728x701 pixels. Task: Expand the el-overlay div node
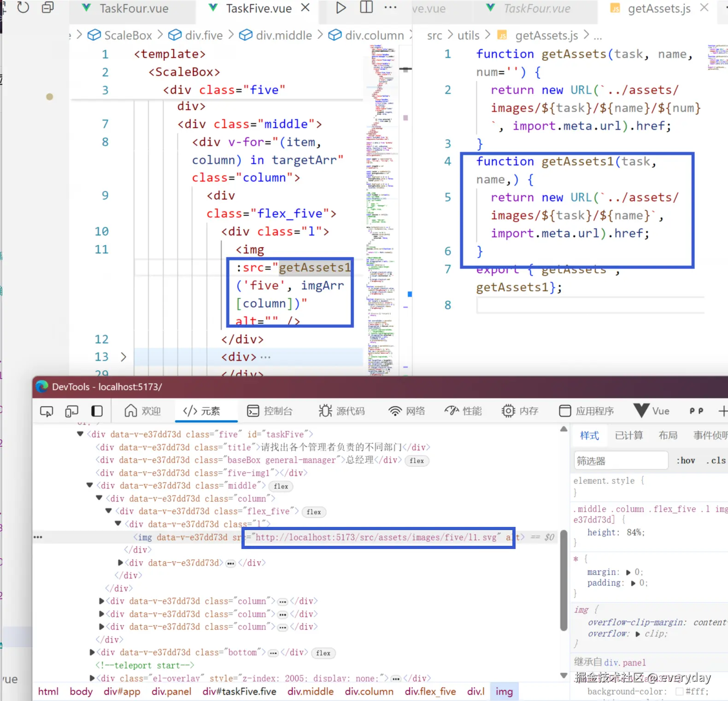(92, 678)
